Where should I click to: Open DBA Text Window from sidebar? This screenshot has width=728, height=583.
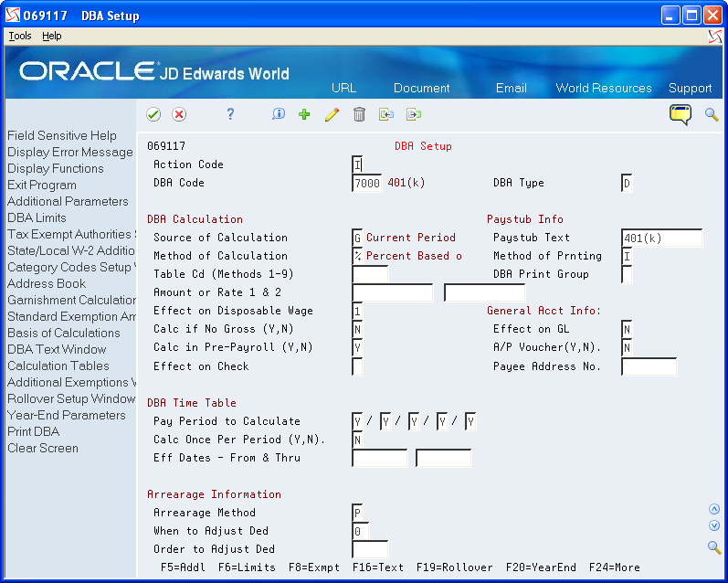point(57,349)
